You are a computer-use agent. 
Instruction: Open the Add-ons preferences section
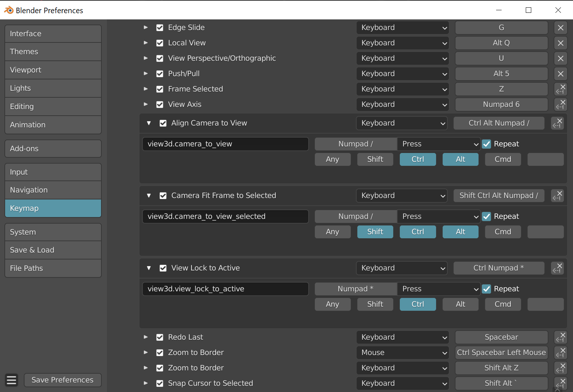coord(53,149)
